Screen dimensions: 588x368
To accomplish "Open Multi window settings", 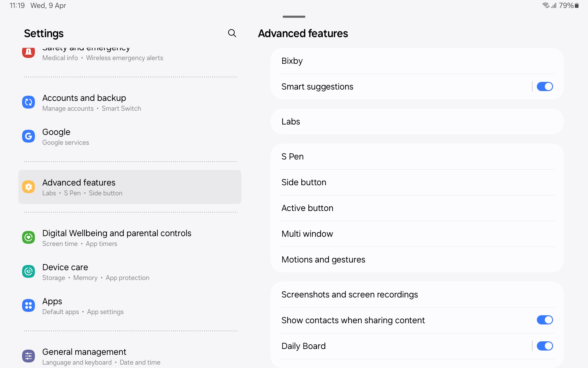I will [x=417, y=234].
